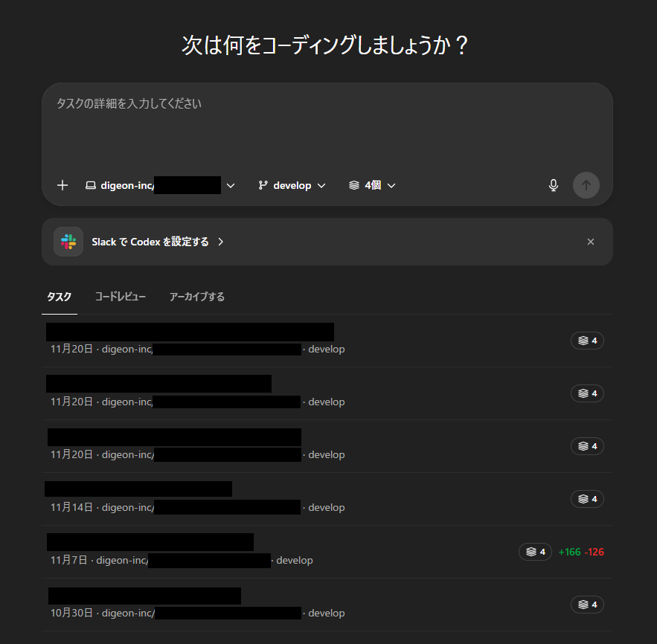The image size is (657, 644).
Task: Select the microphone icon for voice input
Action: 553,184
